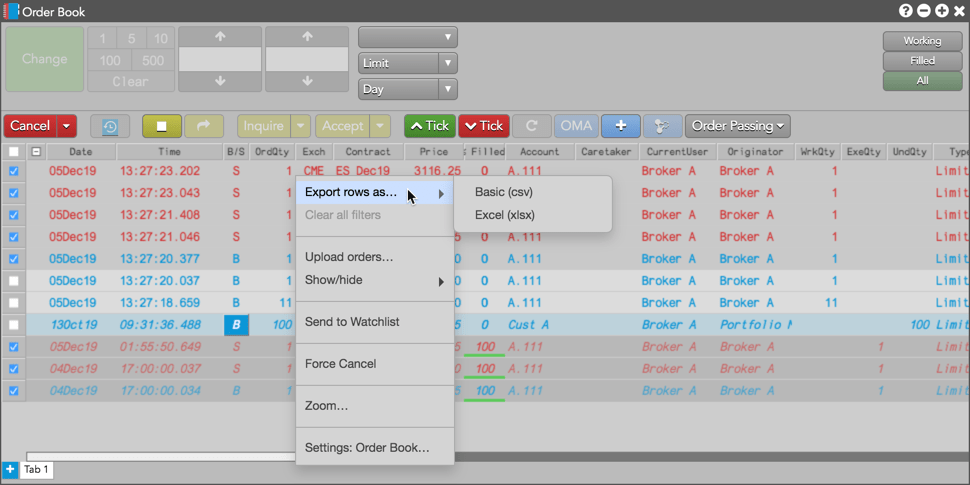Open the help question mark icon

pos(906,11)
